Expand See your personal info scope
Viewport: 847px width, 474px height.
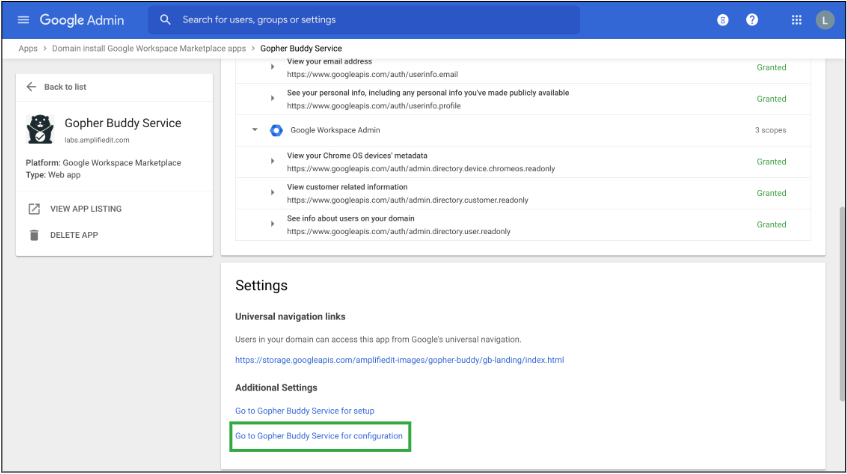272,98
